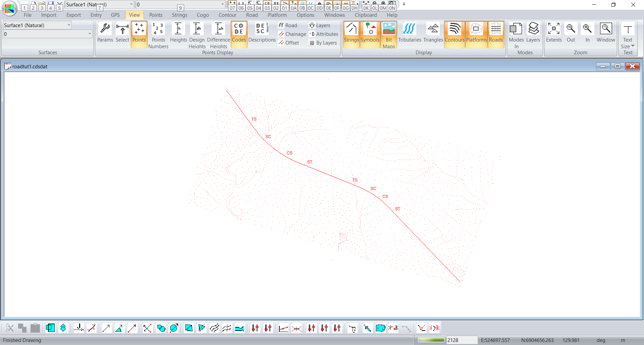Switch to the Road ribbon tab
This screenshot has height=345, width=644.
[x=252, y=15]
